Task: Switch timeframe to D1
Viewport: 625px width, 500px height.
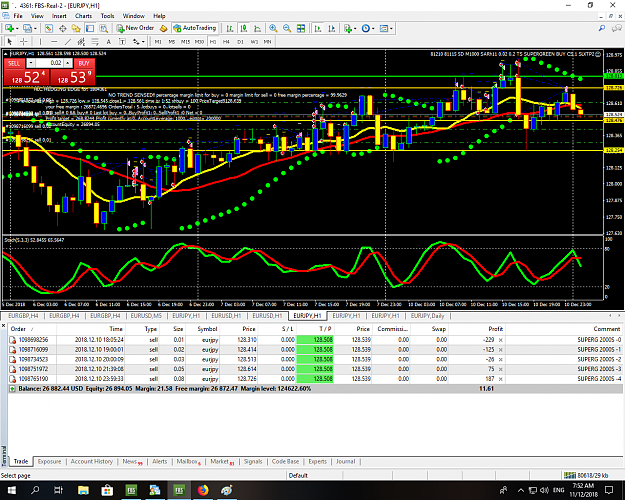Action: 240,41
